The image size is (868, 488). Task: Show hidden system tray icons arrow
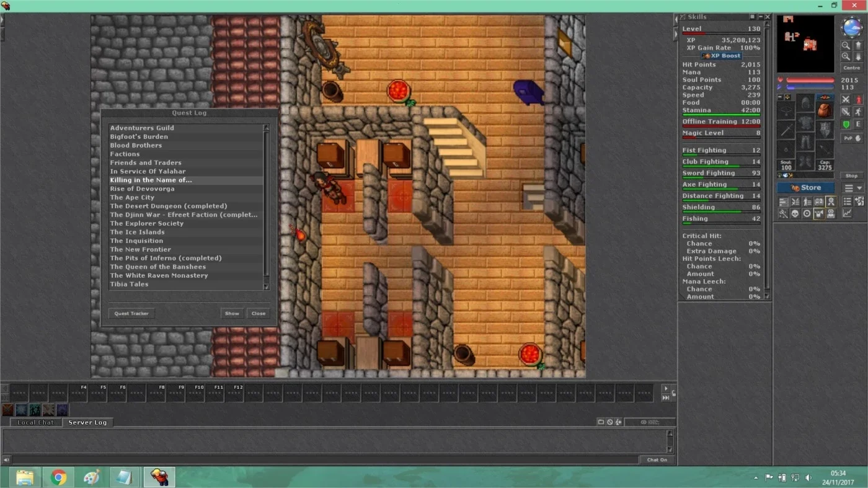click(756, 478)
